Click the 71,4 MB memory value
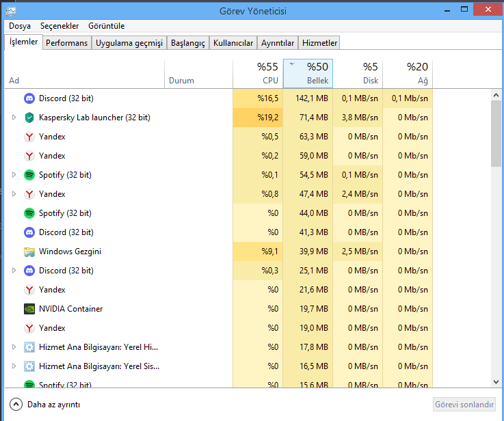This screenshot has height=421, width=504. coord(314,118)
